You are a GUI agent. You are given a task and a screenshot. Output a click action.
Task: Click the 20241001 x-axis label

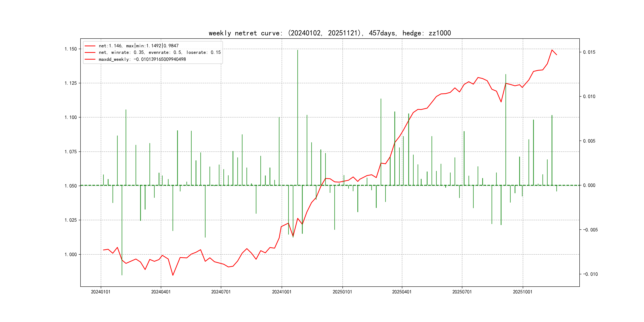(x=281, y=292)
